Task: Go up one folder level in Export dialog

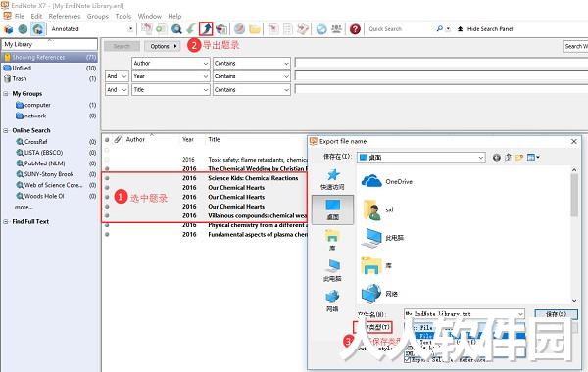Action: pyautogui.click(x=508, y=158)
